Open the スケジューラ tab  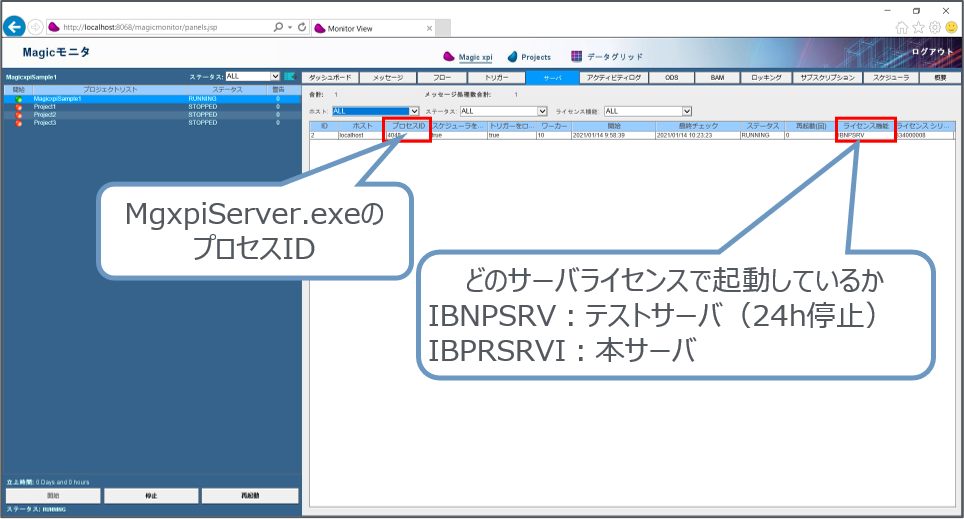click(890, 77)
